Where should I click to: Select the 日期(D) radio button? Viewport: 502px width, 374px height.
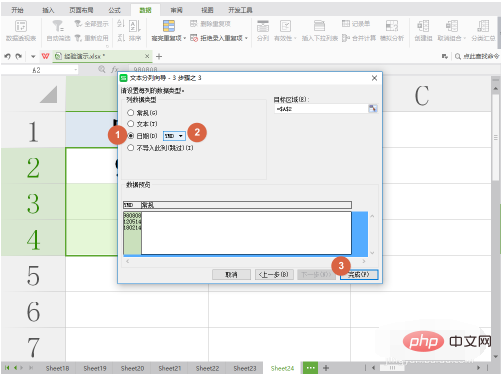[130, 136]
